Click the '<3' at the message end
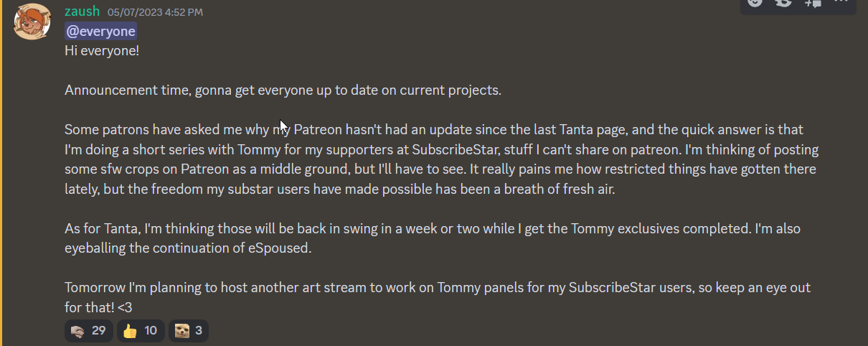The image size is (868, 346). 125,307
